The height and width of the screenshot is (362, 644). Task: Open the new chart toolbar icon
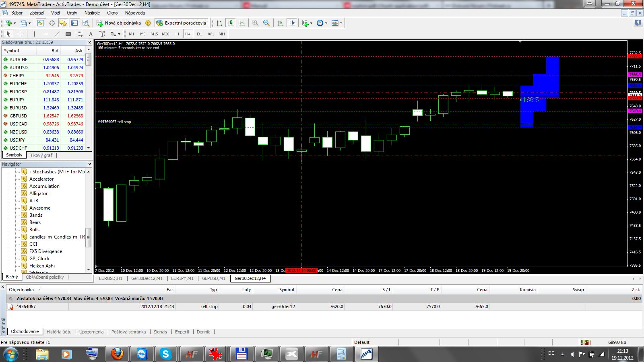tap(8, 23)
